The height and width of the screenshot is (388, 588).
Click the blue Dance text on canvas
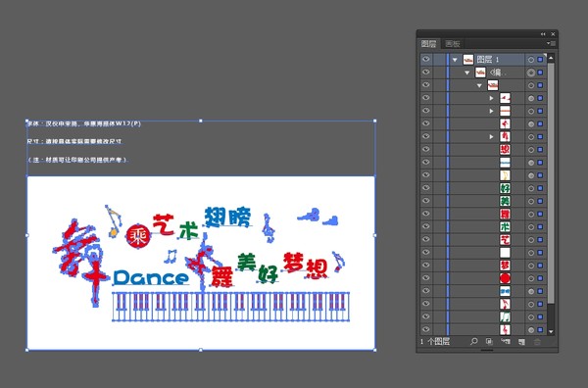(x=151, y=278)
